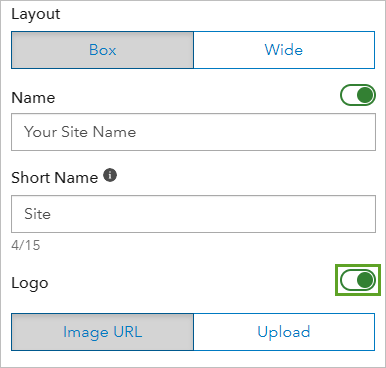Select the Box layout option
Viewport: 386px width, 368px height.
tap(102, 50)
